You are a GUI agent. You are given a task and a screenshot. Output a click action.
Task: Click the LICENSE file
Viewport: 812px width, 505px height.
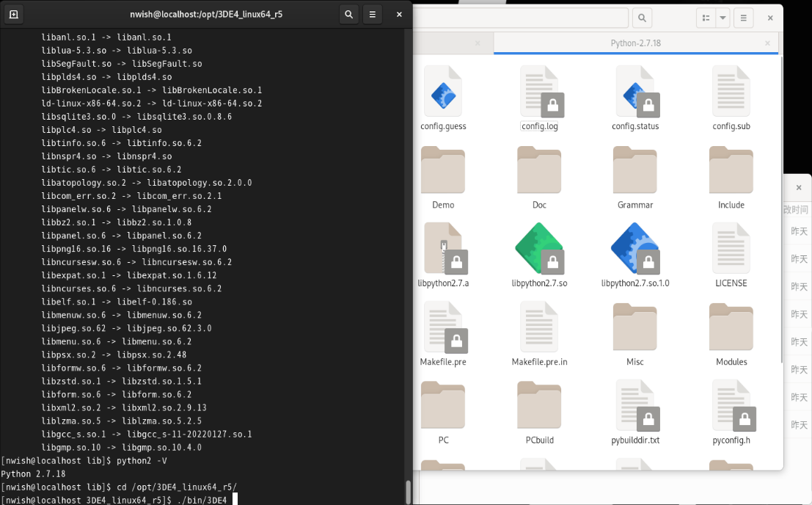tap(731, 249)
